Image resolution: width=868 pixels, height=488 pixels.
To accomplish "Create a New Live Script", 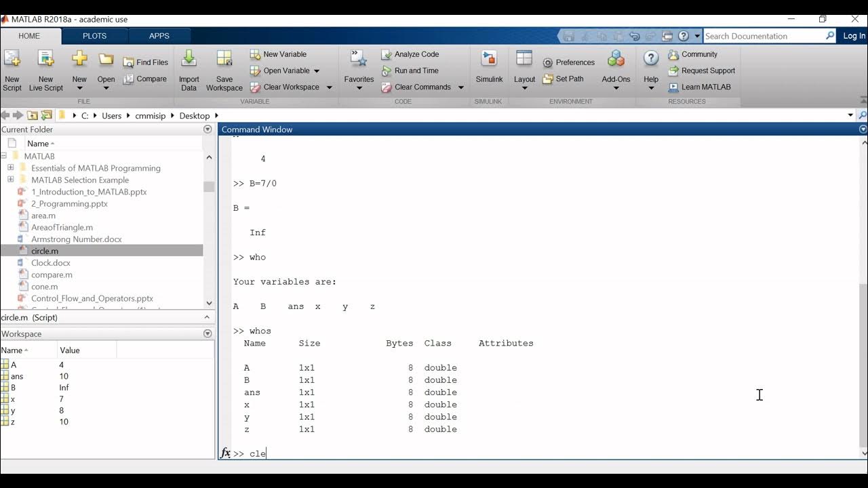I will [45, 70].
